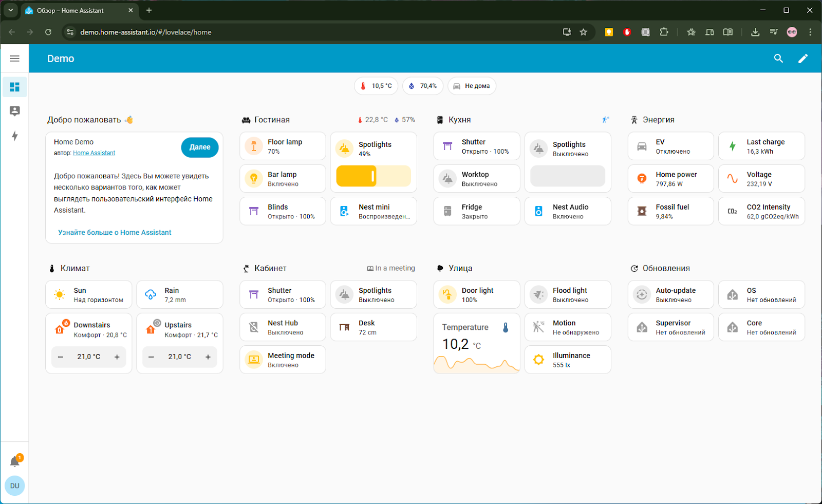This screenshot has height=504, width=822.
Task: Open the sidebar hamburger menu
Action: pos(14,59)
